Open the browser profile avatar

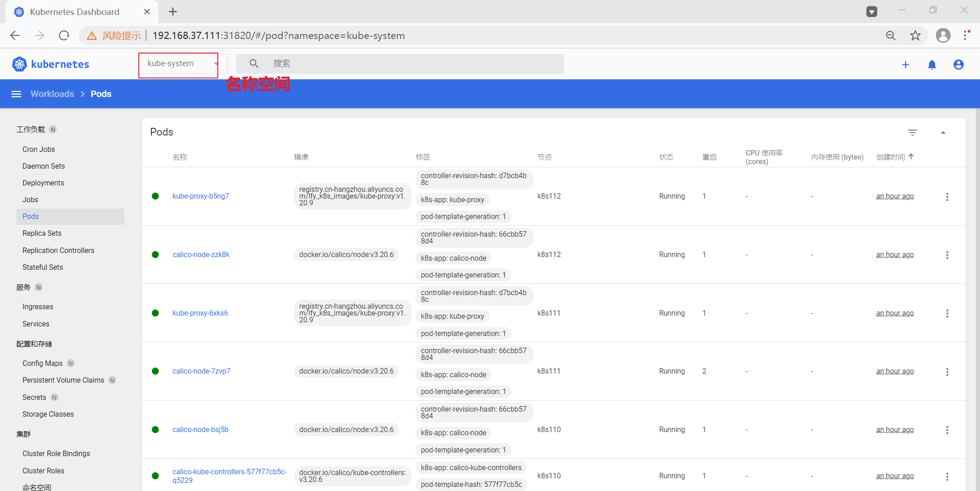click(943, 35)
